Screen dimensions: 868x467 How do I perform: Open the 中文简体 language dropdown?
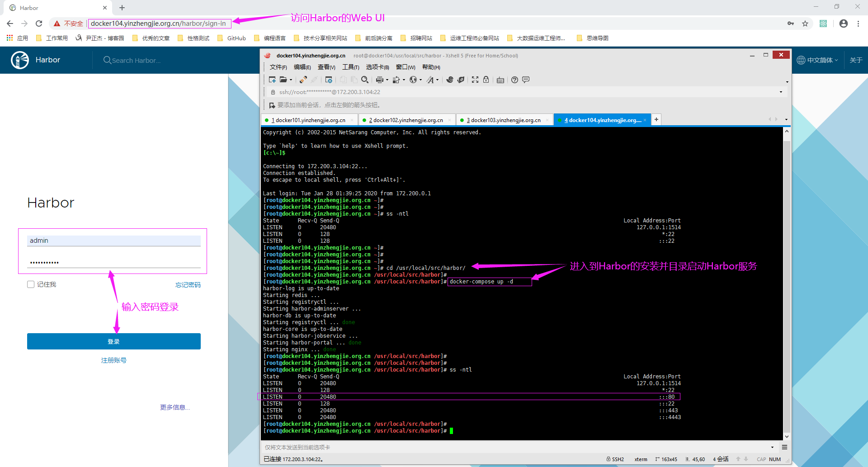click(817, 60)
